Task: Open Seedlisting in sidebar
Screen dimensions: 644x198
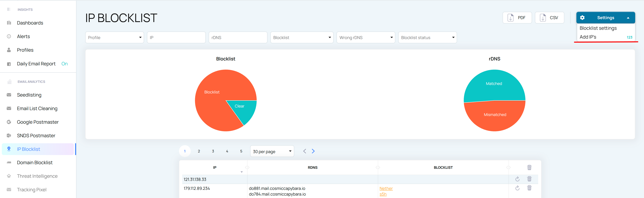Action: tap(29, 95)
